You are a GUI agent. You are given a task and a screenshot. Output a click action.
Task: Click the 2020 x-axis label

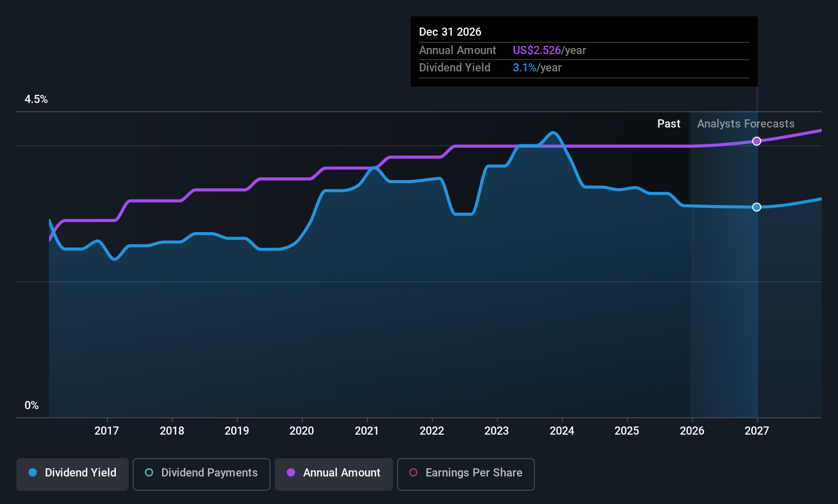[x=302, y=431]
